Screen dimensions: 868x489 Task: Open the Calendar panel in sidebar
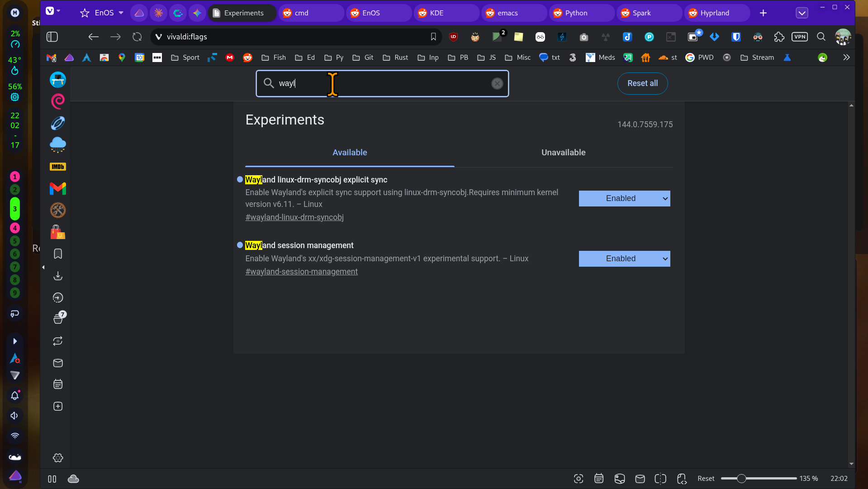click(58, 384)
